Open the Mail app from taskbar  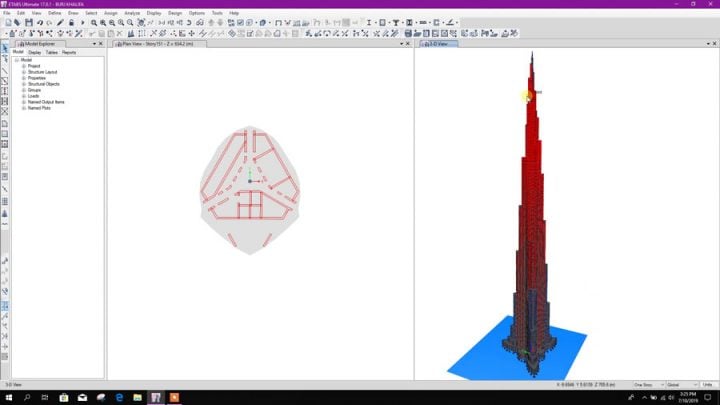coord(82,398)
